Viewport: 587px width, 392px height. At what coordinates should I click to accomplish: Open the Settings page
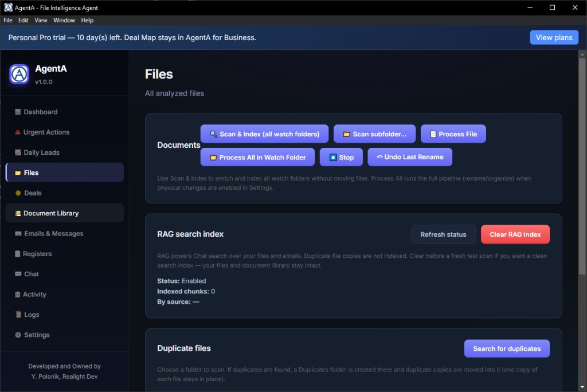click(x=64, y=335)
